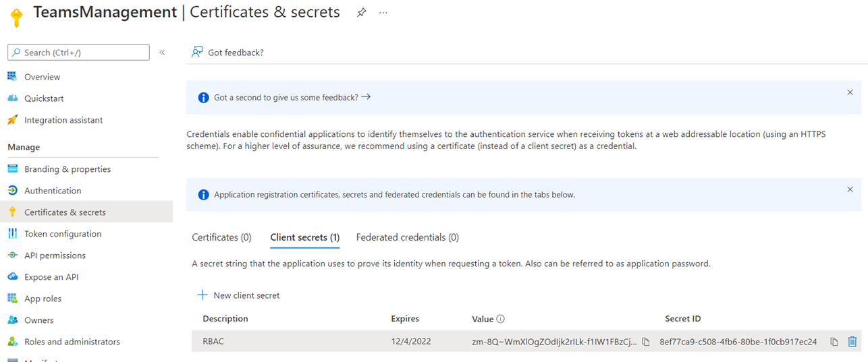Go to Branding & properties

coord(67,169)
